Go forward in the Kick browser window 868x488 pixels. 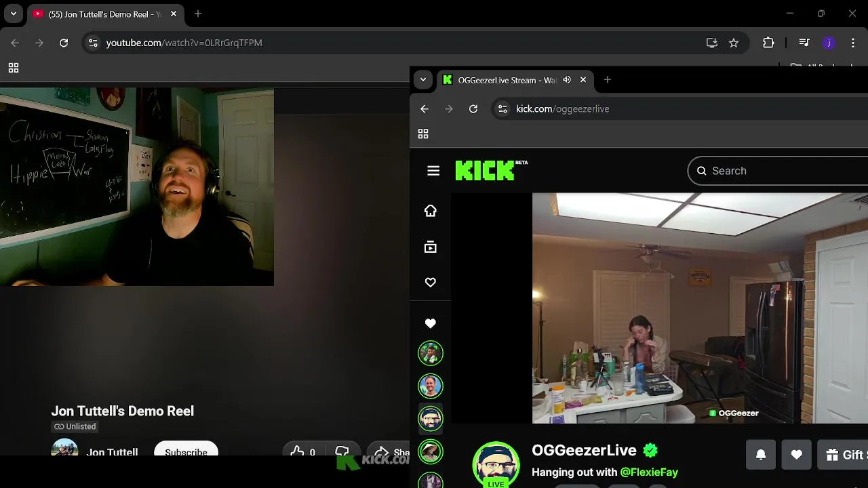449,108
